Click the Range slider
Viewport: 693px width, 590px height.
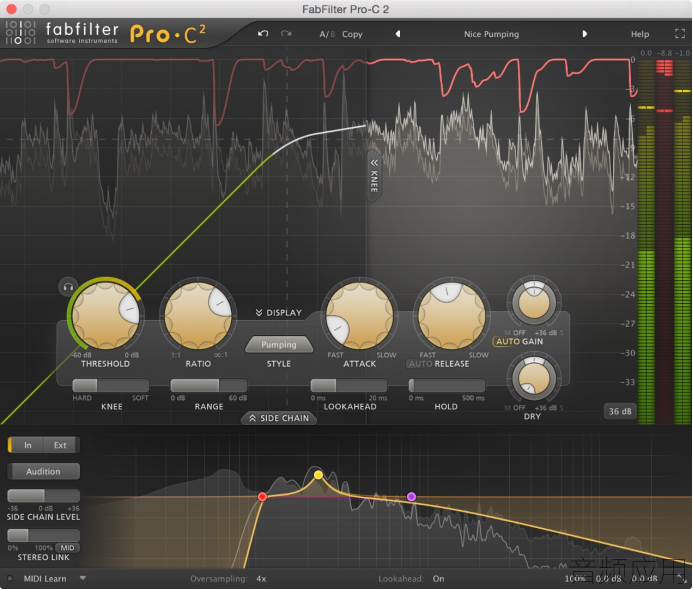pos(209,385)
